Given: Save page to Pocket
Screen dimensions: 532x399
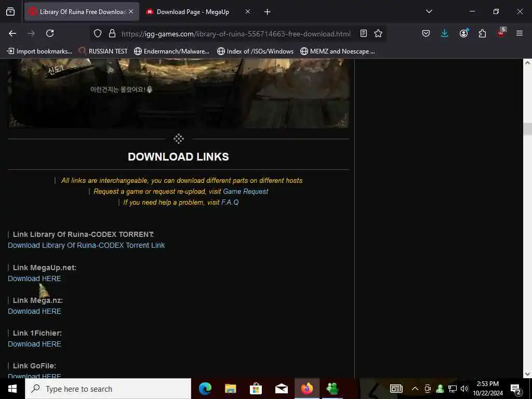Looking at the screenshot, I should click(x=426, y=33).
